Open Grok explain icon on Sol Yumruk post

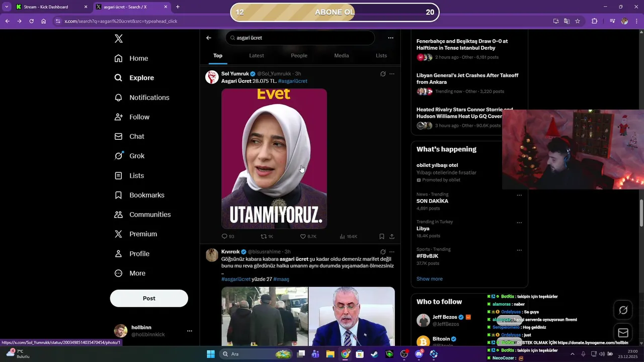pyautogui.click(x=383, y=74)
